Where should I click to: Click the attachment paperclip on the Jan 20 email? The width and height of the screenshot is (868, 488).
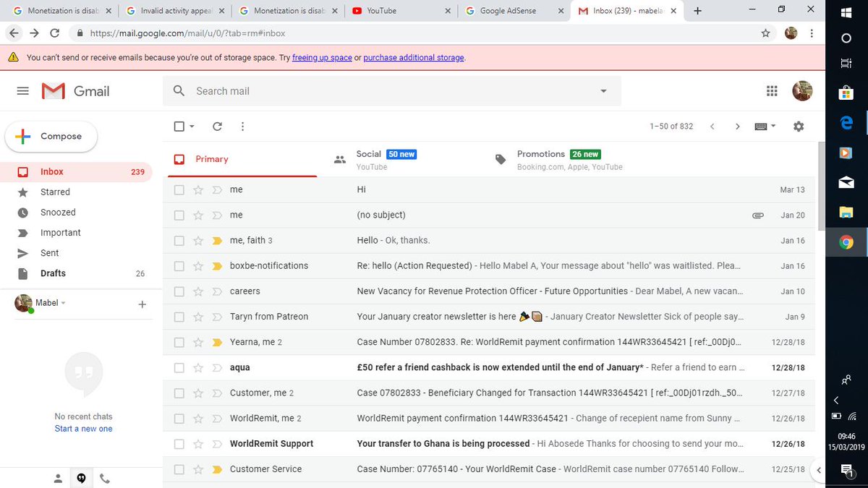point(758,215)
